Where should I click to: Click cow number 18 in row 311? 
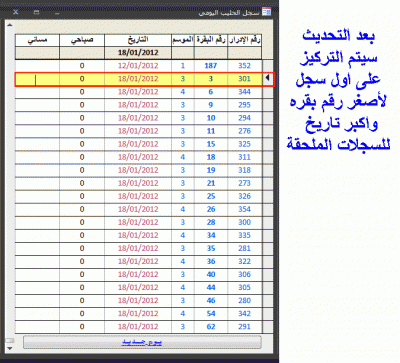pos(211,157)
